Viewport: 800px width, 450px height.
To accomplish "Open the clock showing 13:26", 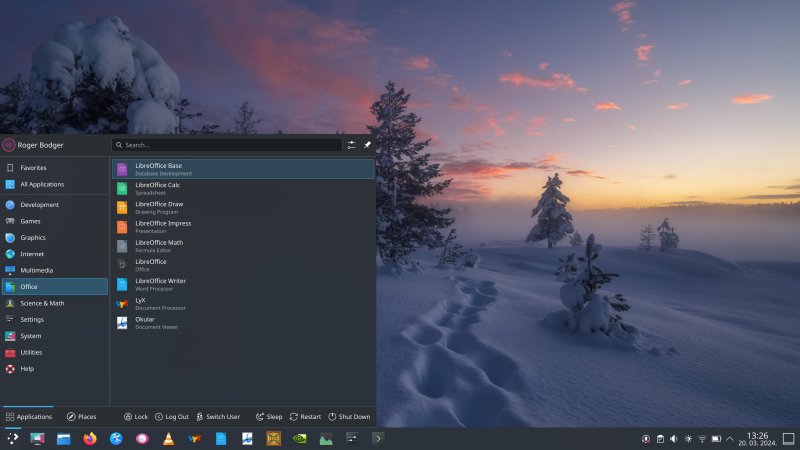I will click(757, 439).
